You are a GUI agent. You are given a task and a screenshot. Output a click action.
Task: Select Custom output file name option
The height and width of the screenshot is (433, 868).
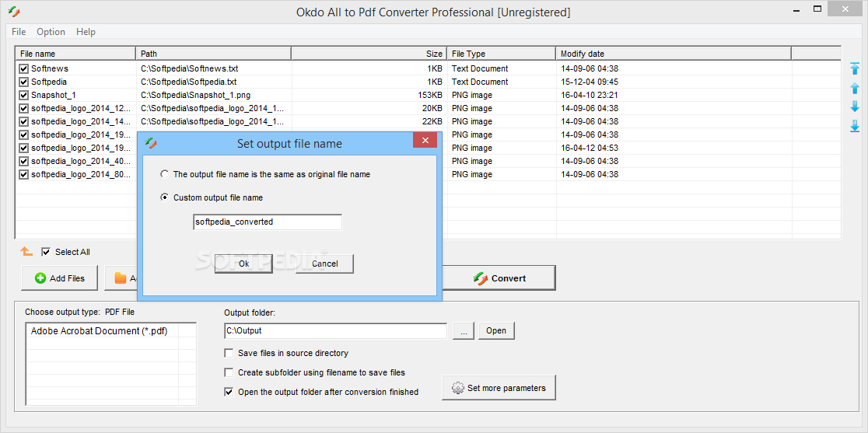click(x=164, y=197)
